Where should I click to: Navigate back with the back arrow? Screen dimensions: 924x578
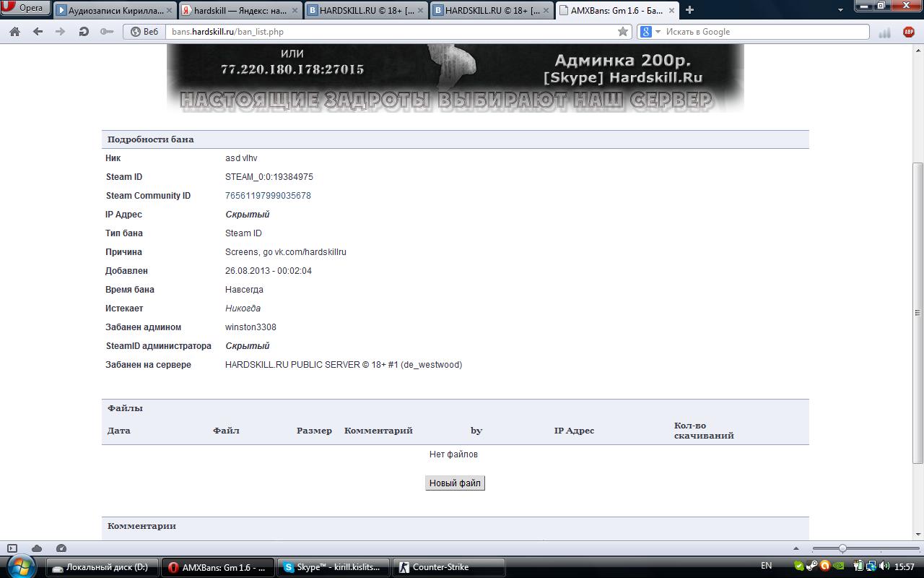(38, 32)
